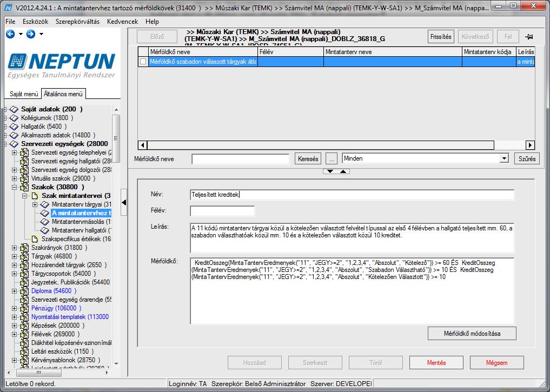Image resolution: width=550 pixels, height=392 pixels.
Task: Click the Hallgatók tree icon
Action: (14, 127)
